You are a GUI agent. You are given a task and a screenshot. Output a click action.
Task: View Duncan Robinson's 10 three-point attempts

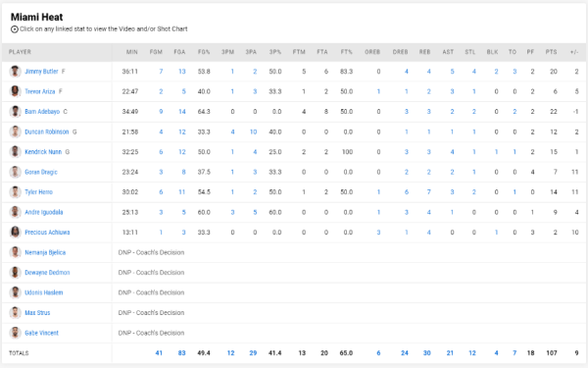(x=253, y=131)
